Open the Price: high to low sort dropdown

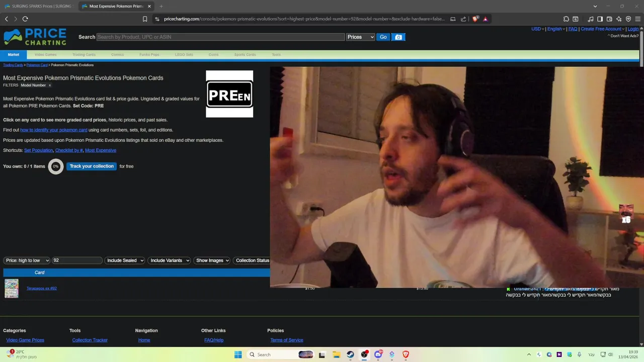click(x=27, y=260)
